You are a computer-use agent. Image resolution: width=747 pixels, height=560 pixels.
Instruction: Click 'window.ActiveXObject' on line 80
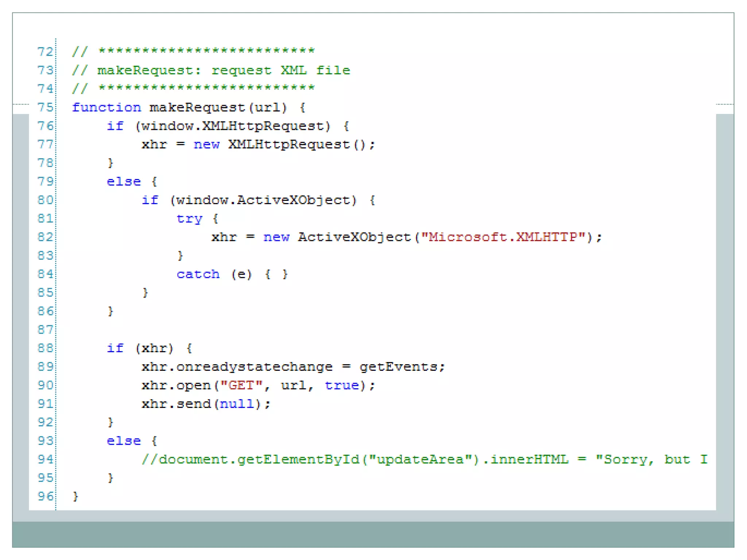tap(263, 200)
